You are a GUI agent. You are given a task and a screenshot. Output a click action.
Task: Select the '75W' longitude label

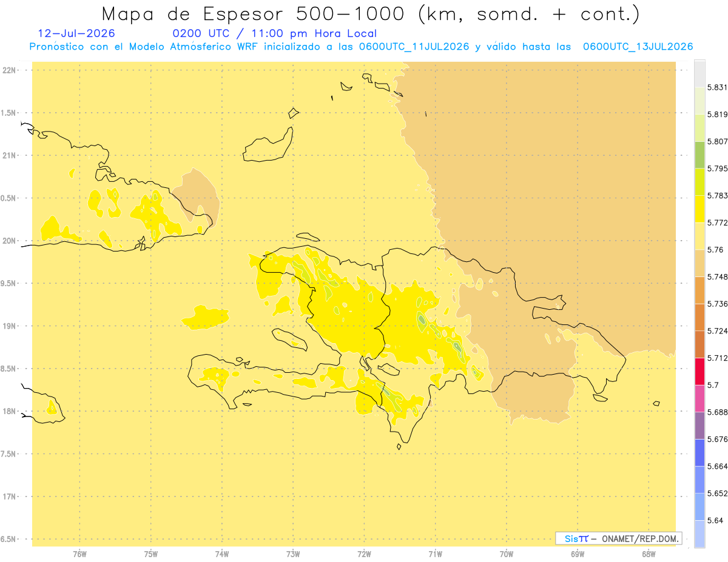coord(151,554)
